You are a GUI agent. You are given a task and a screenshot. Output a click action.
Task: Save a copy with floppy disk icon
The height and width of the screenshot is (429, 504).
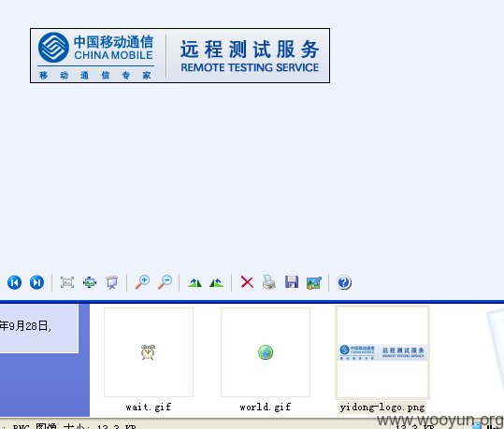(x=292, y=282)
